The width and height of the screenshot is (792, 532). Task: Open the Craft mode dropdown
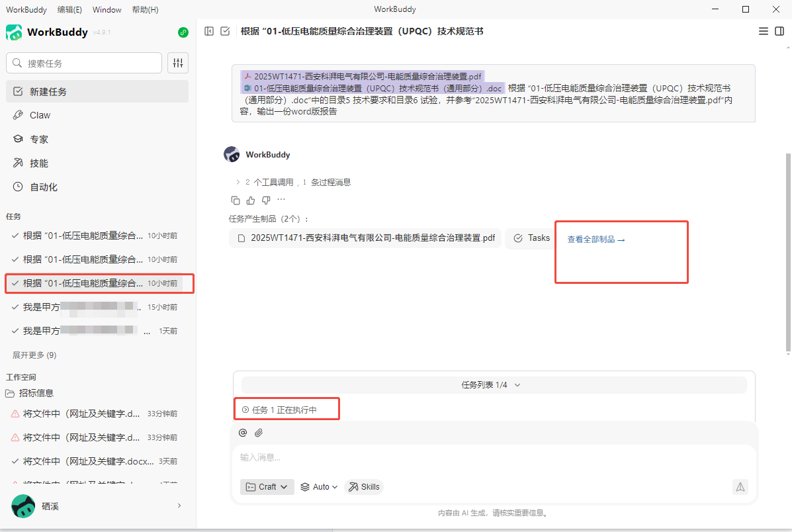pos(267,487)
